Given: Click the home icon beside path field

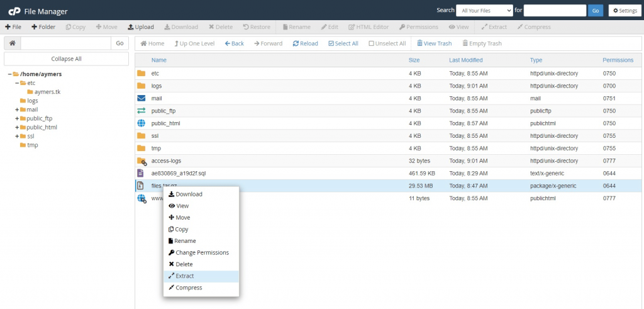Looking at the screenshot, I should pyautogui.click(x=12, y=43).
